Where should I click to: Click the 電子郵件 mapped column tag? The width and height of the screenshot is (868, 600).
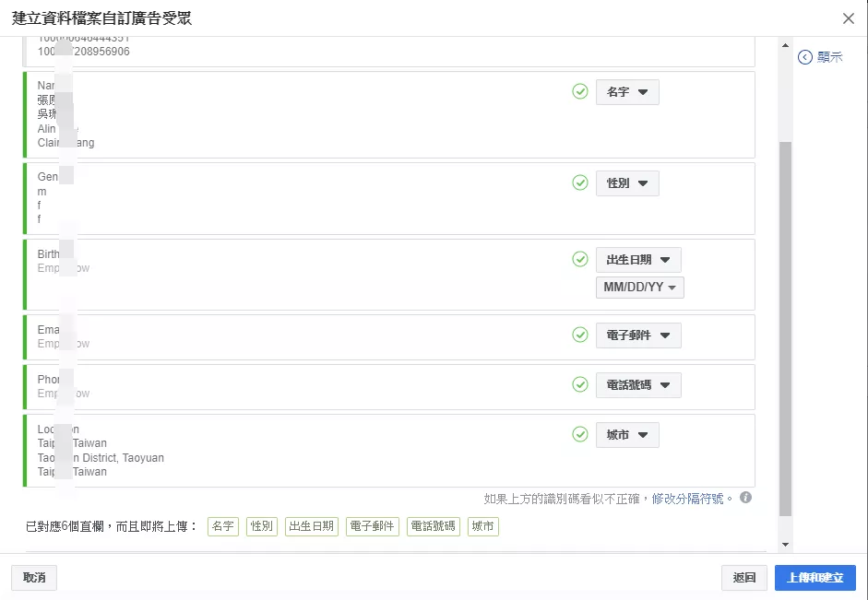click(x=373, y=526)
